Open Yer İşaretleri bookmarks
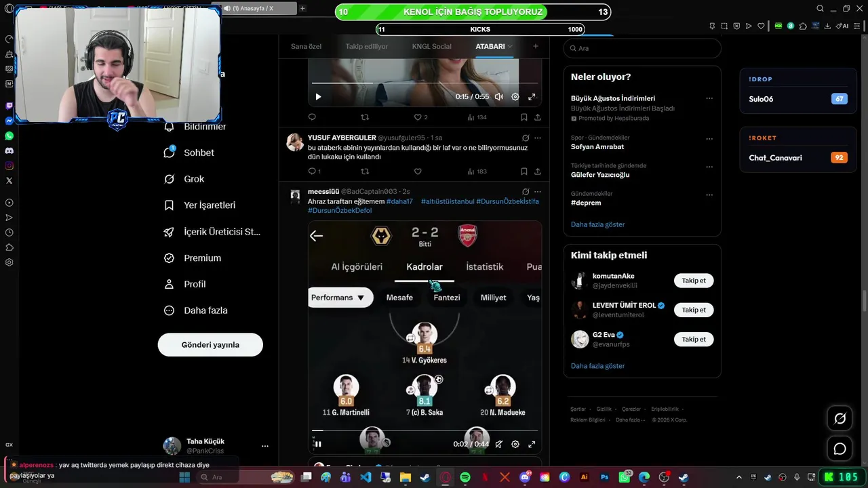The height and width of the screenshot is (488, 868). click(x=200, y=205)
